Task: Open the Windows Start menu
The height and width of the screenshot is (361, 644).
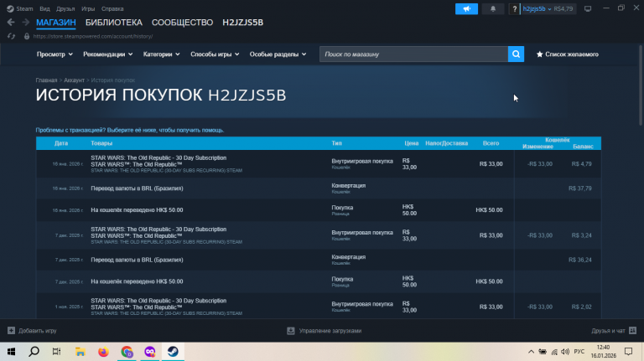Action: [11, 352]
